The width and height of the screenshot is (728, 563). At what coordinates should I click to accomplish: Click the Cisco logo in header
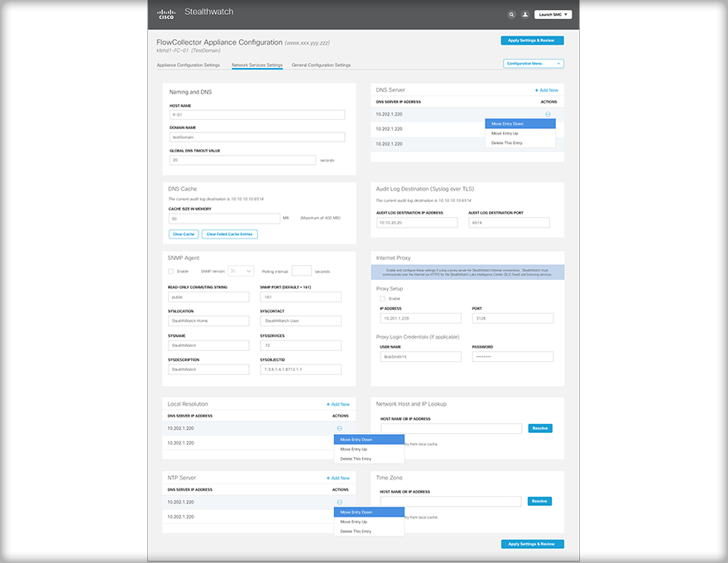(166, 14)
